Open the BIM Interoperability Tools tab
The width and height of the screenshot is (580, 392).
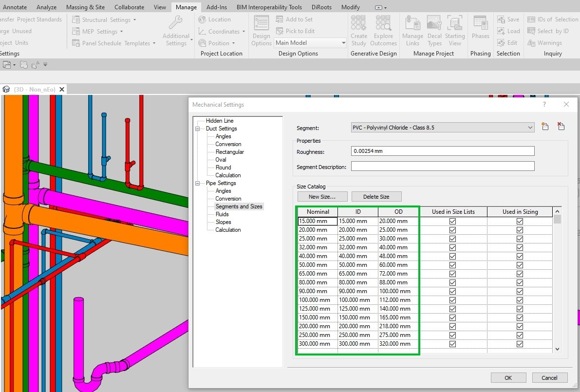269,7
